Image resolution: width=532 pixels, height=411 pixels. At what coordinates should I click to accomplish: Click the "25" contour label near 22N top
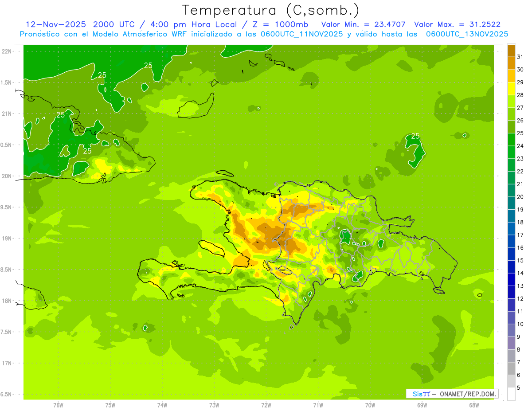tap(148, 66)
